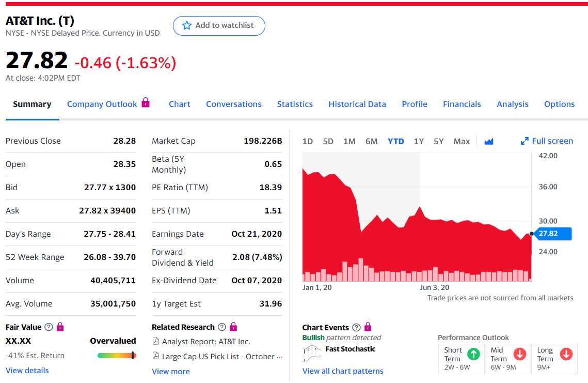Switch to the Financials tab
The image size is (588, 383).
tap(462, 104)
